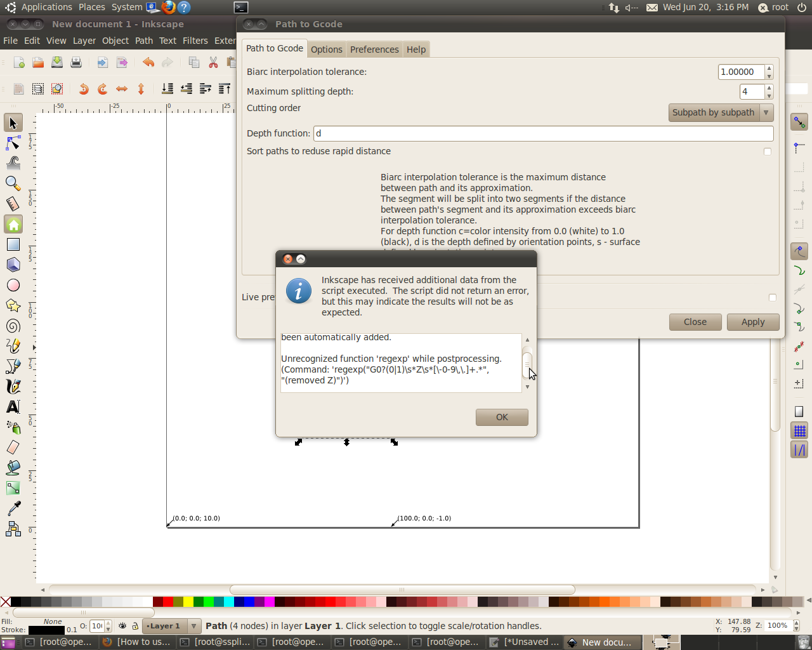This screenshot has height=650, width=812.
Task: Toggle snap to grids button
Action: click(799, 431)
